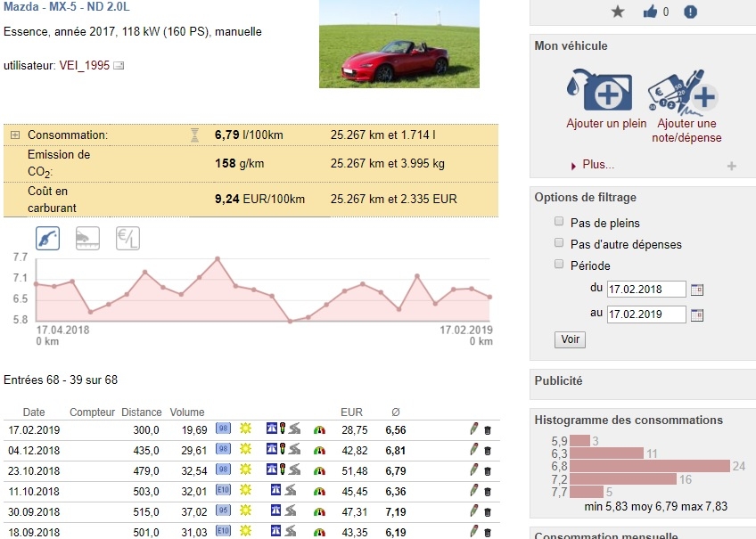Switch chart to distance view icon
The width and height of the screenshot is (756, 539).
coord(87,238)
